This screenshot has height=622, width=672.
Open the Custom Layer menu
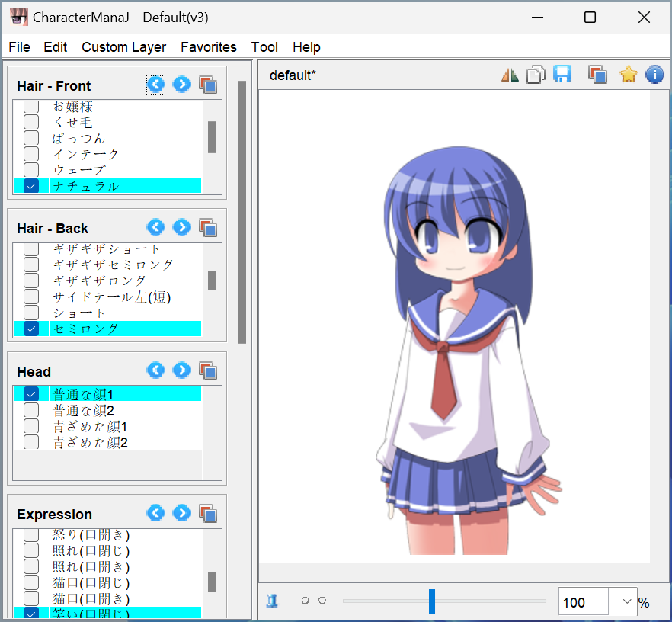124,46
